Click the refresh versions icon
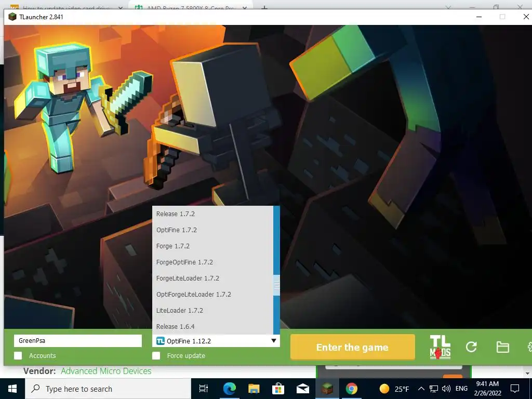The image size is (532, 399). coord(471,347)
